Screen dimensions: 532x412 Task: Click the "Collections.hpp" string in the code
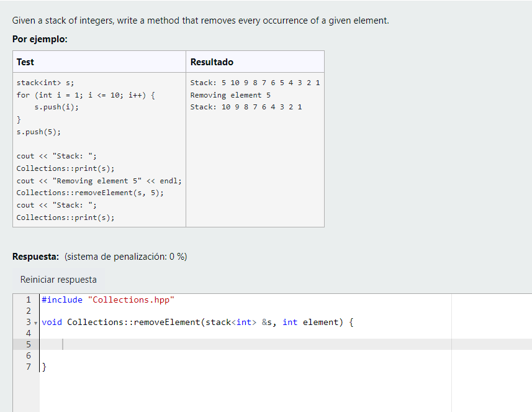point(131,300)
